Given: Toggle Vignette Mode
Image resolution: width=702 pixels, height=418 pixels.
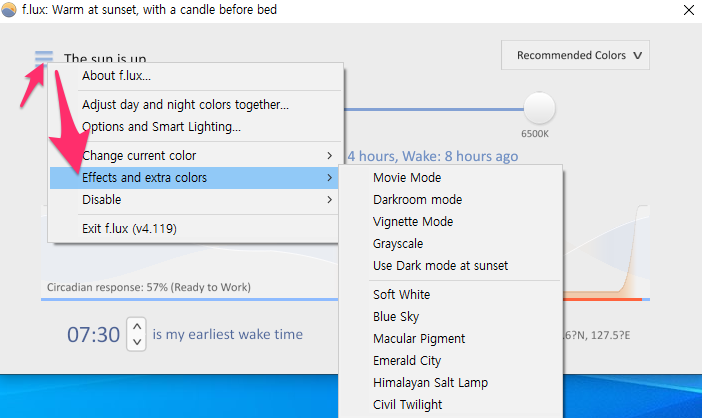Looking at the screenshot, I should coord(450,222).
